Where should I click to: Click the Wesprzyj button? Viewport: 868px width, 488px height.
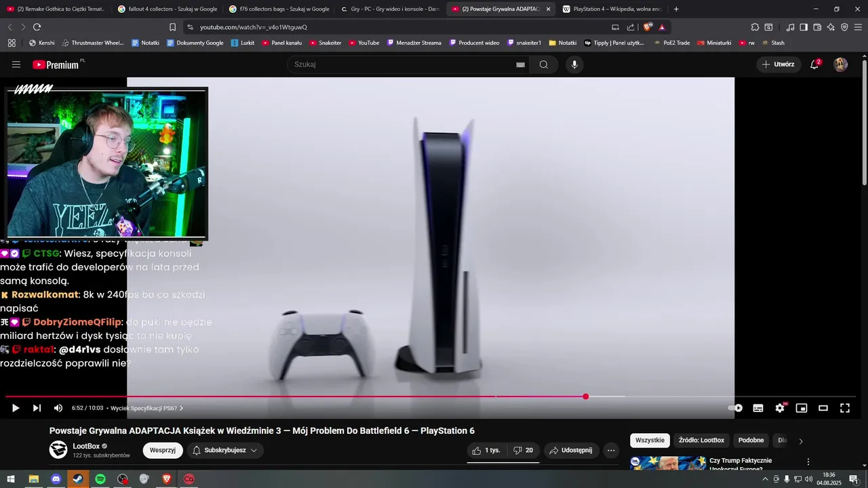(x=163, y=450)
